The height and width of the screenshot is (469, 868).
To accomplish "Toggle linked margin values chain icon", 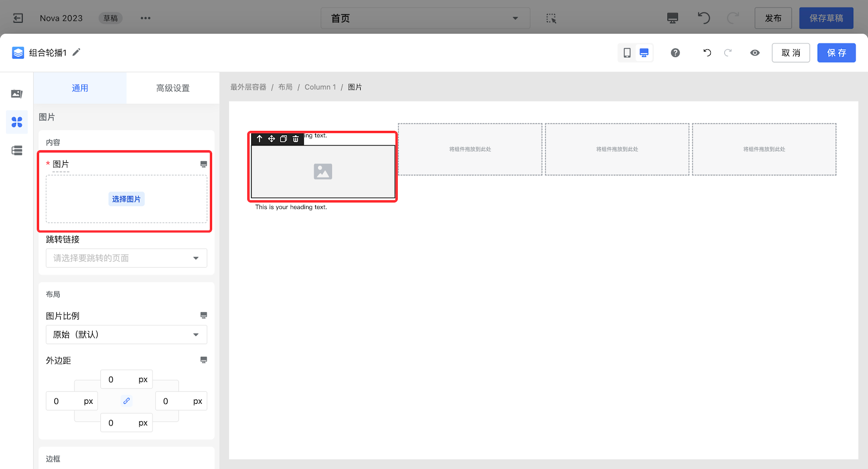I will click(x=126, y=401).
